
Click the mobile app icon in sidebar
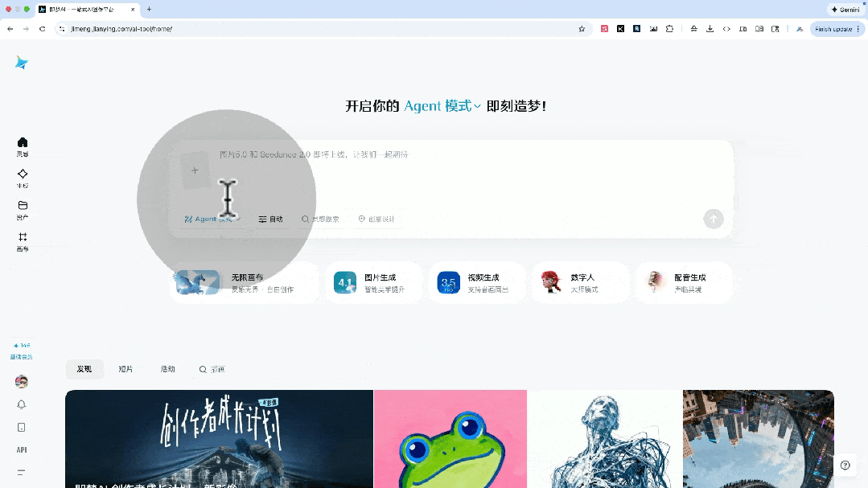coord(22,427)
